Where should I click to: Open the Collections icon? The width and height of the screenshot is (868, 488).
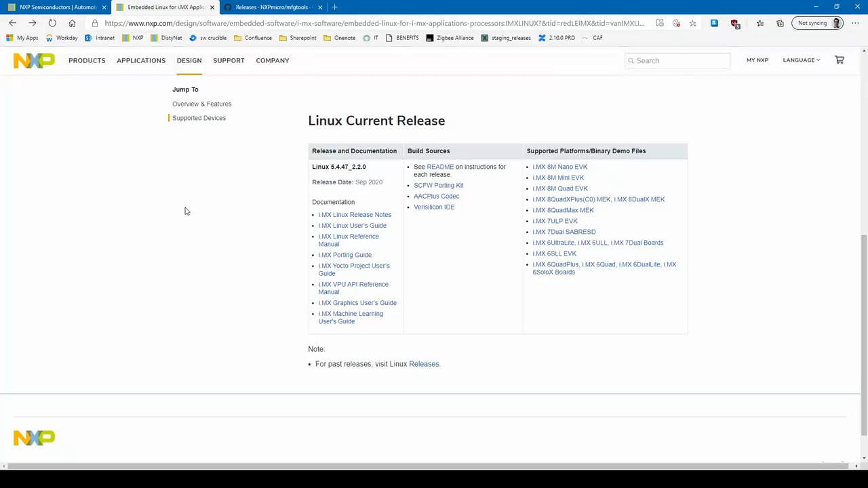pos(780,23)
